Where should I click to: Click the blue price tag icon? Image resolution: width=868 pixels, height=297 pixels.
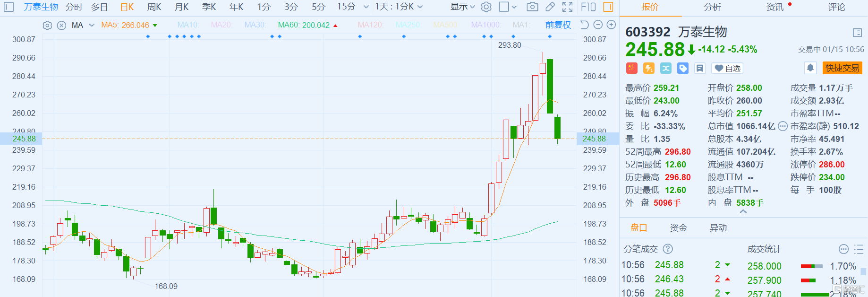click(683, 68)
